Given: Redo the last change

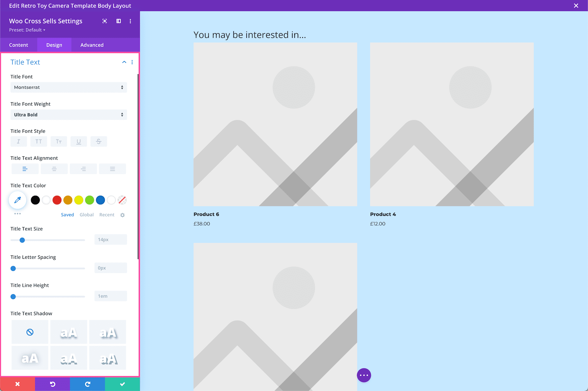Looking at the screenshot, I should tap(87, 384).
